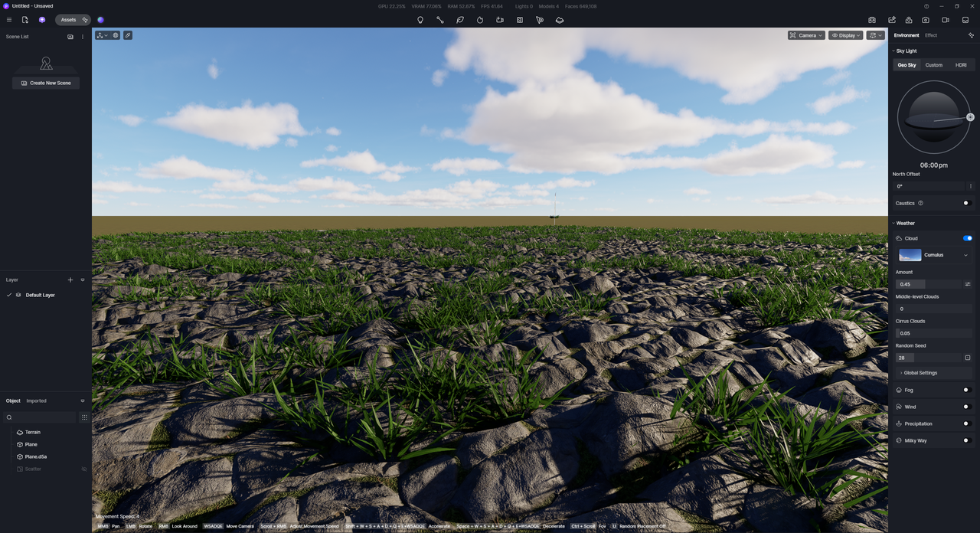
Task: Click the photo camera render icon
Action: point(926,20)
